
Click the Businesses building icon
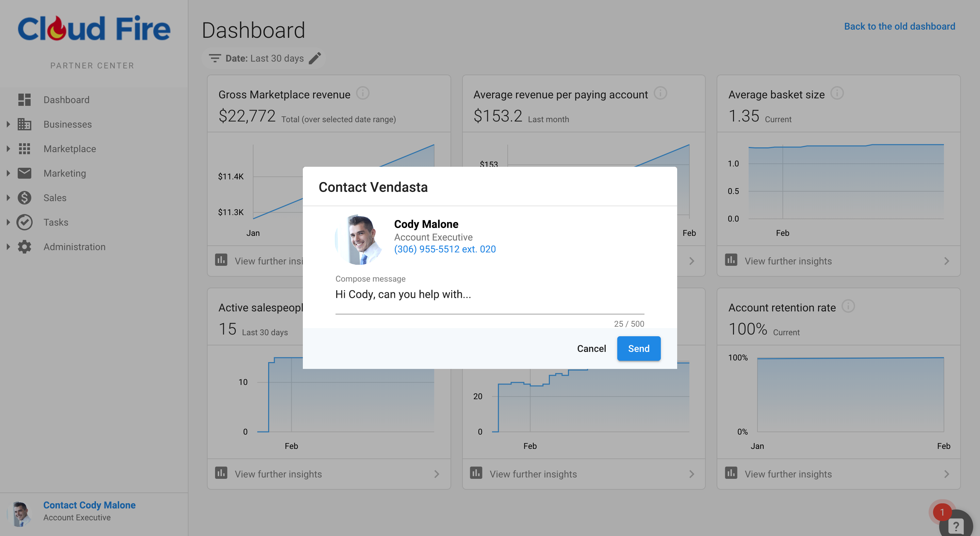pyautogui.click(x=24, y=125)
